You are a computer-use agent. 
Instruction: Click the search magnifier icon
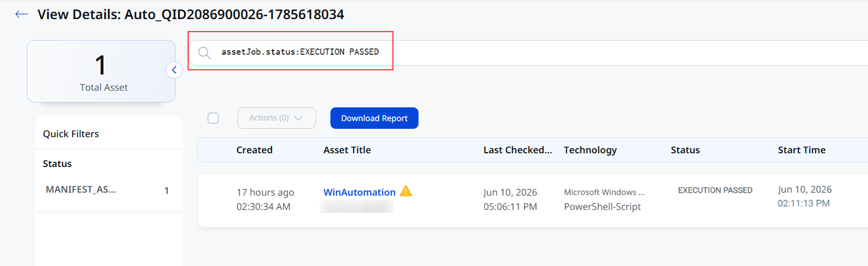click(x=204, y=52)
